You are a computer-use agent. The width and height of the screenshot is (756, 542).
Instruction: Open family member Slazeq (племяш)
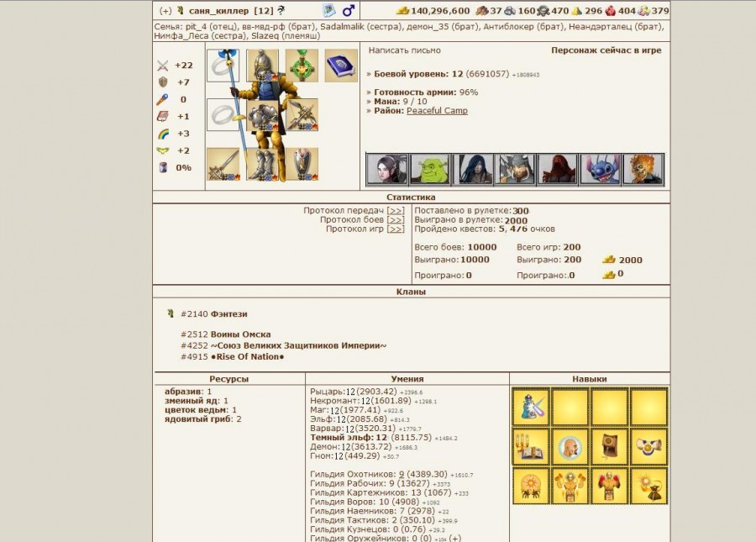coord(286,35)
